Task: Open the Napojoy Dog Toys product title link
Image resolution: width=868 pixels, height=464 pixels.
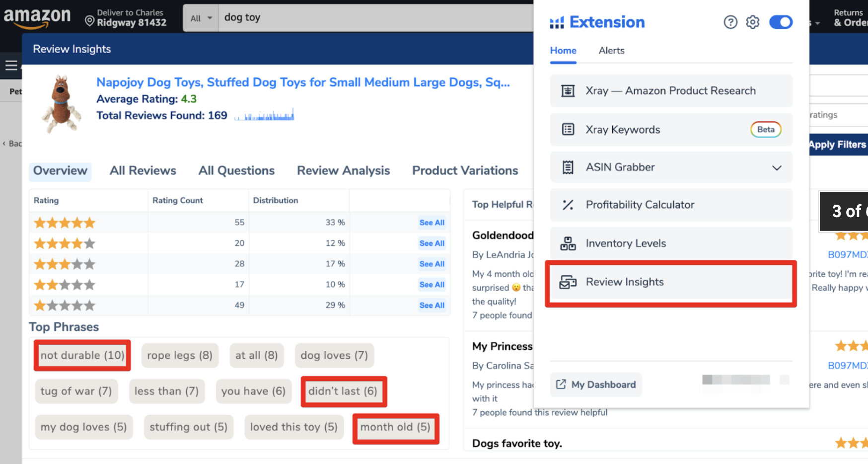Action: [303, 82]
